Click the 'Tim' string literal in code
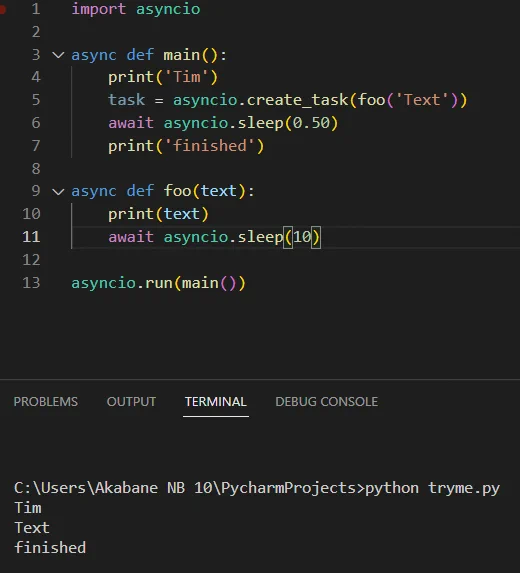 [x=187, y=77]
